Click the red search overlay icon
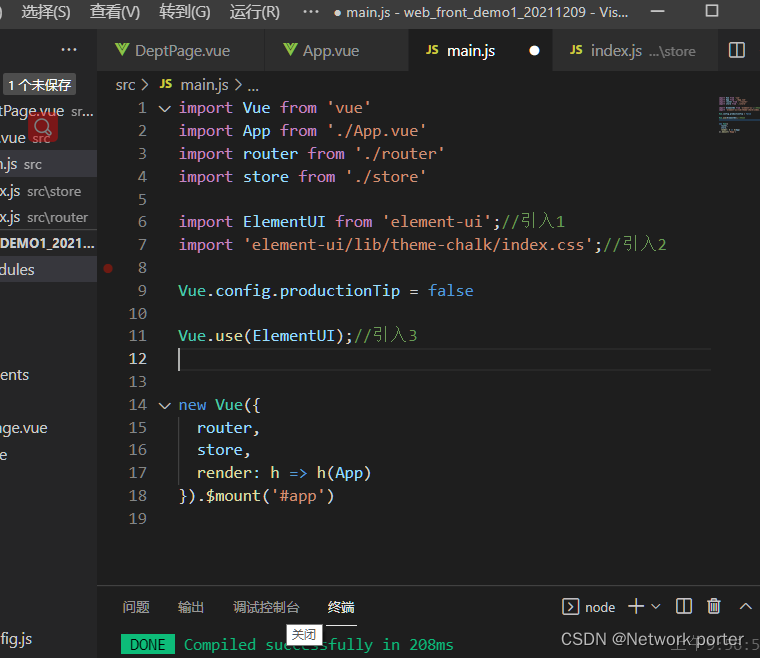760x658 pixels. click(43, 128)
